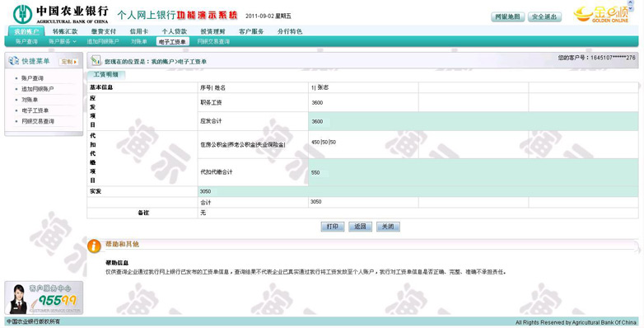Click the location breadcrumb icon
The width and height of the screenshot is (644, 328).
pos(96,61)
